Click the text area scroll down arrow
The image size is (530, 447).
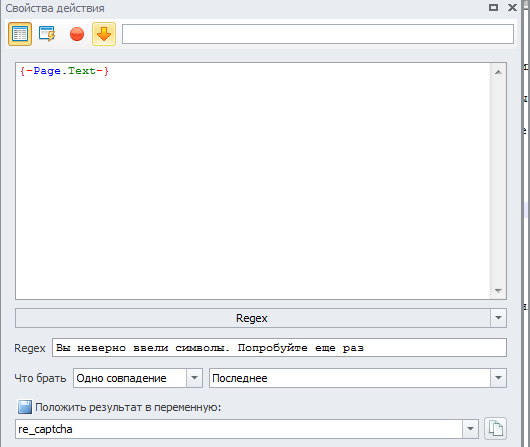coord(498,290)
